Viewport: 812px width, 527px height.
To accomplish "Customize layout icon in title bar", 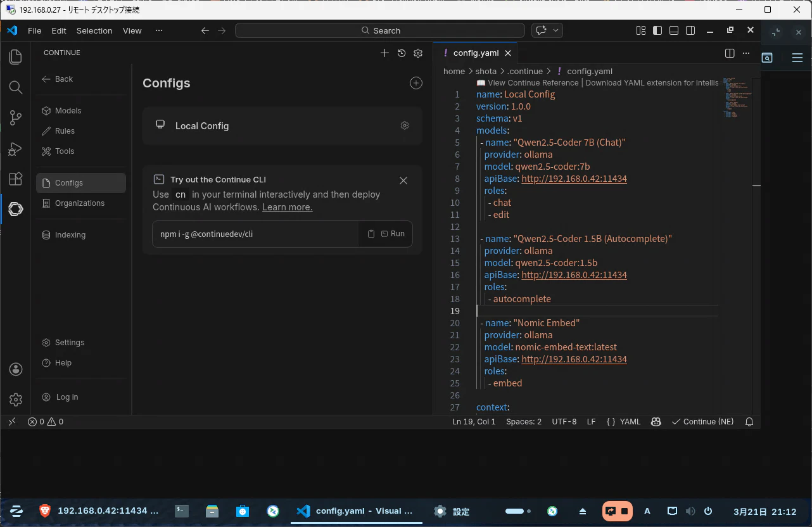I will click(x=641, y=30).
